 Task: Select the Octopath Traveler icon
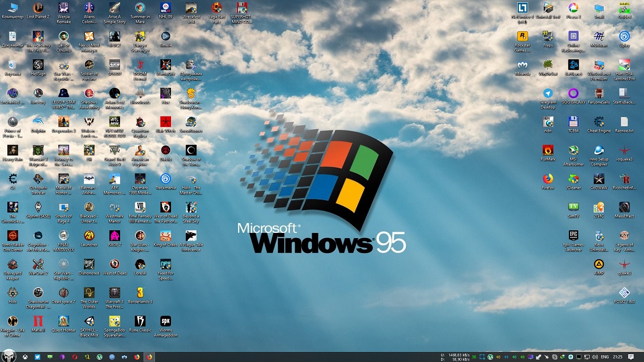tap(38, 183)
